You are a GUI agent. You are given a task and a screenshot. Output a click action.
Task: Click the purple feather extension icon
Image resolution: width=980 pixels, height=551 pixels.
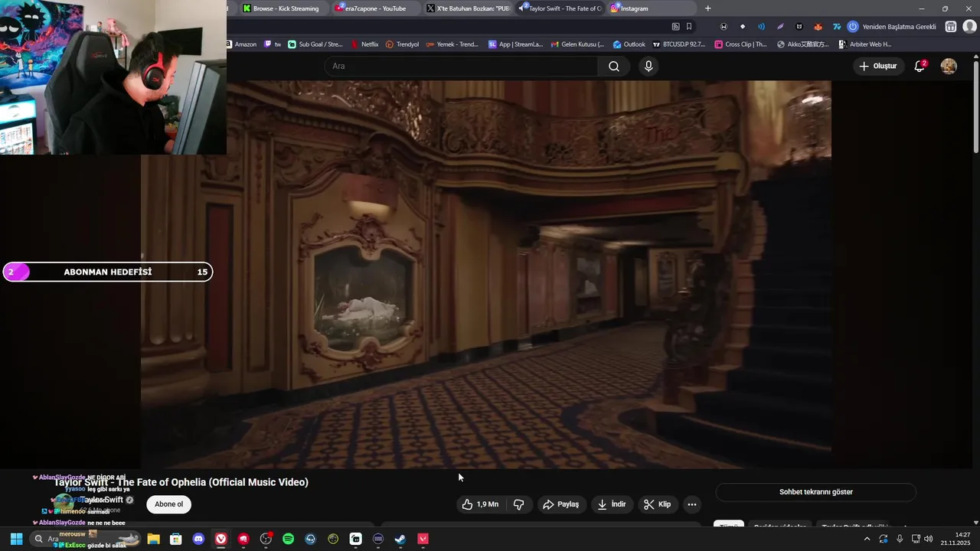click(x=780, y=26)
